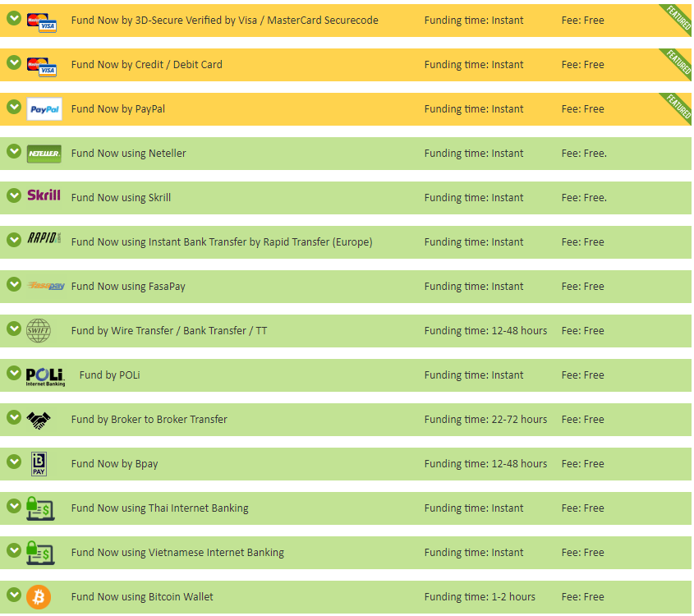Click the Bpay logo icon
The image size is (694, 616).
point(39,464)
